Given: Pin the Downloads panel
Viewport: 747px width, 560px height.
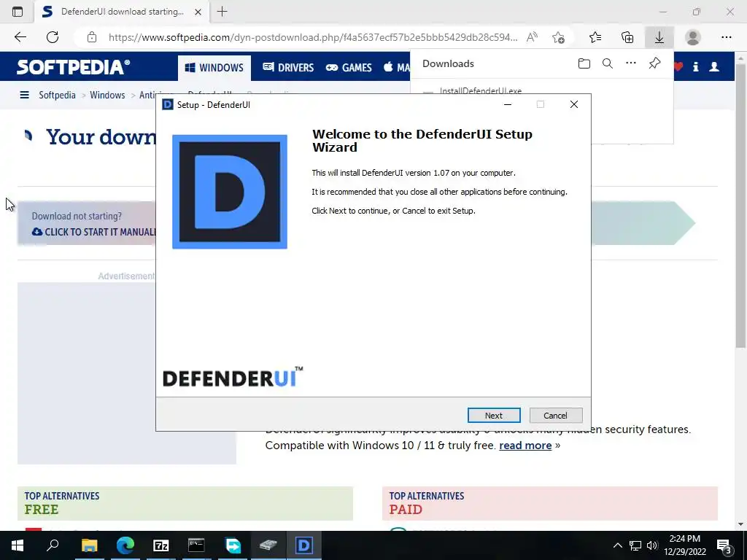Looking at the screenshot, I should click(654, 63).
